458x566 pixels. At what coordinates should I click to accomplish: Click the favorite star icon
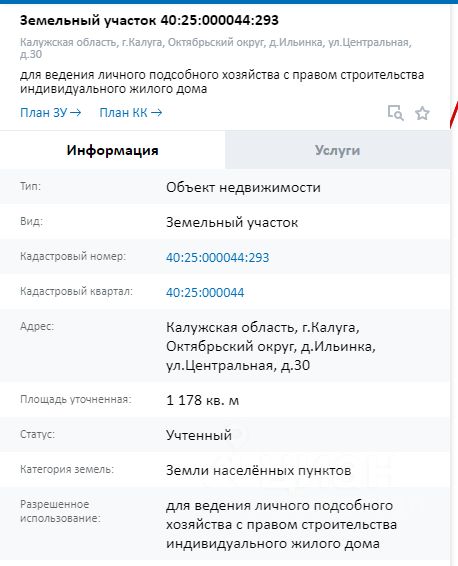[422, 113]
